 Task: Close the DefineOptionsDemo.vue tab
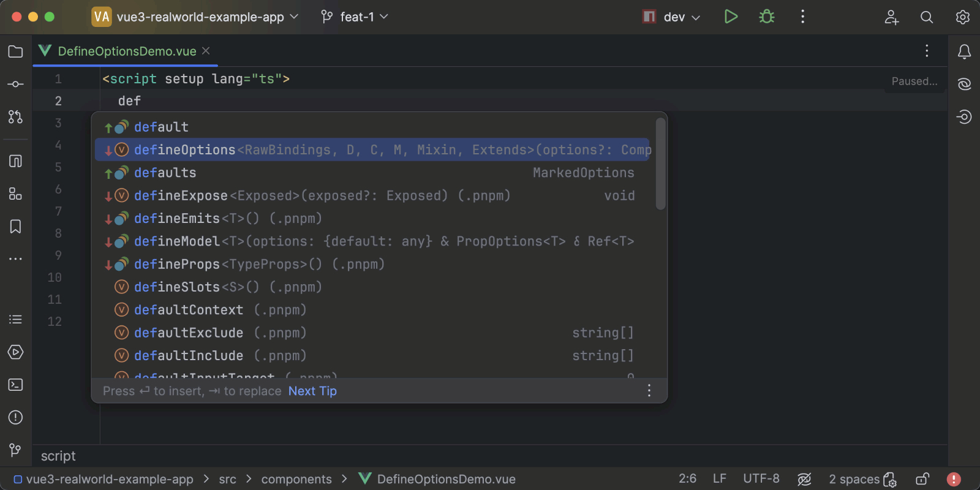click(206, 51)
